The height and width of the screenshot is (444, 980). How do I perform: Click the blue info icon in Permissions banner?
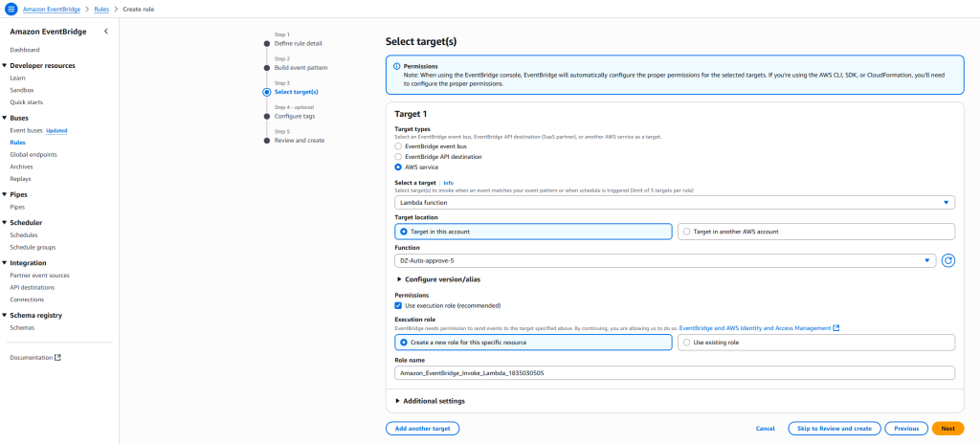pyautogui.click(x=396, y=66)
